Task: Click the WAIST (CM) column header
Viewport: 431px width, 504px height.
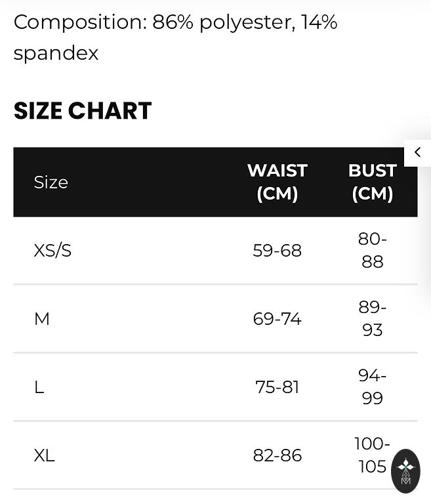Action: (x=277, y=182)
